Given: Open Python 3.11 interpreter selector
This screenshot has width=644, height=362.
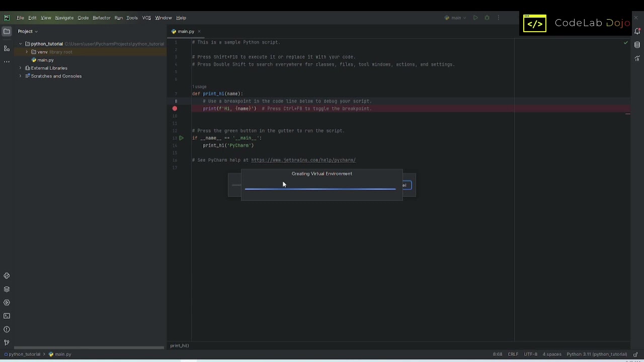Looking at the screenshot, I should coord(597,354).
